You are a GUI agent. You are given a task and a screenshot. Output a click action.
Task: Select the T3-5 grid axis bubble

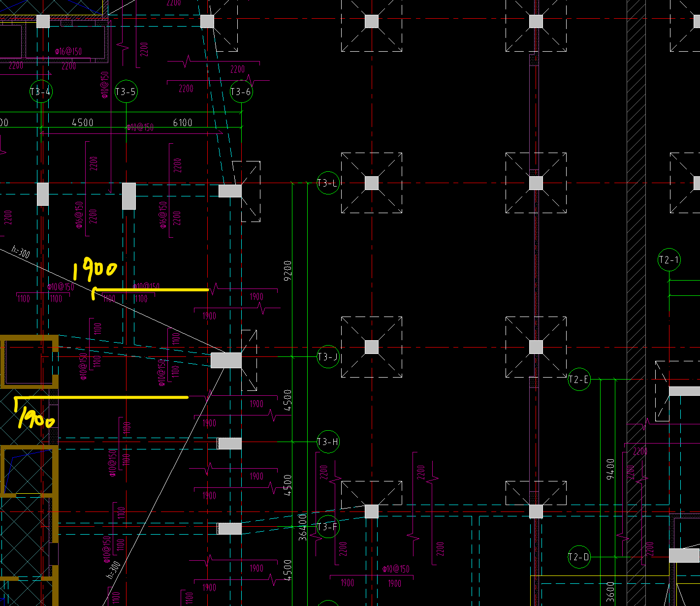(126, 92)
